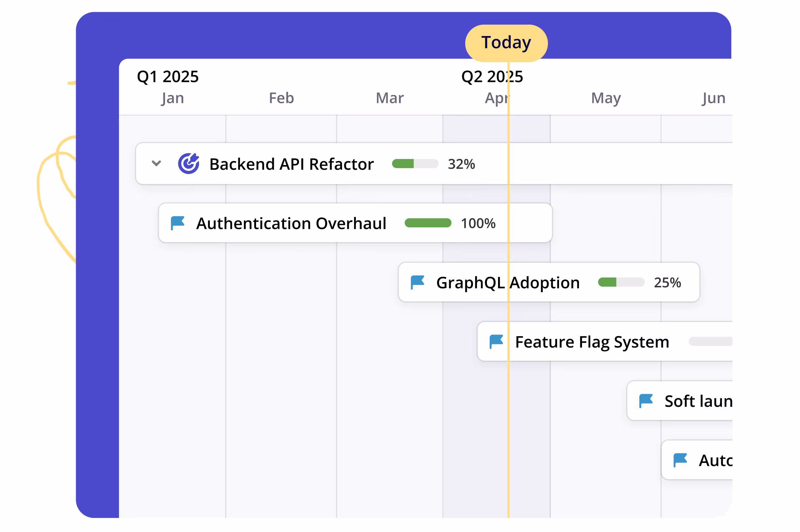This screenshot has width=800, height=532.
Task: Select the May month header
Action: click(x=606, y=99)
